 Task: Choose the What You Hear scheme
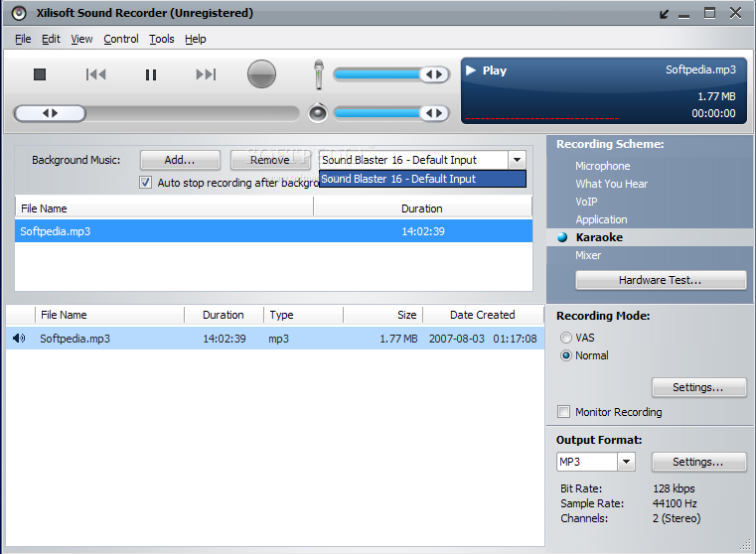(611, 184)
